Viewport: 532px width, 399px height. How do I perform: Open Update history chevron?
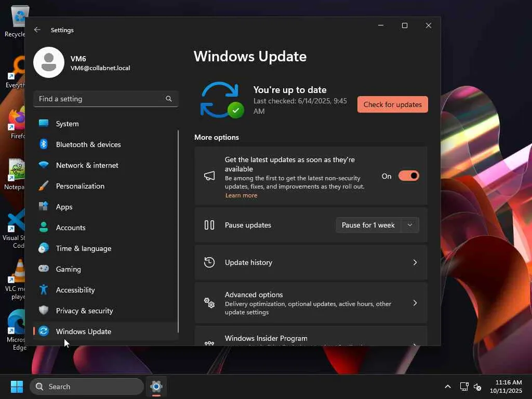tap(415, 262)
